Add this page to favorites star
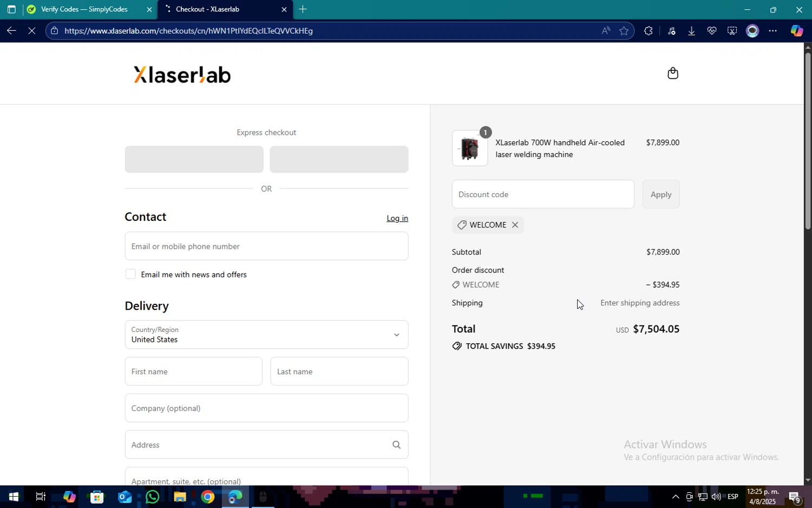This screenshot has height=508, width=812. tap(624, 31)
